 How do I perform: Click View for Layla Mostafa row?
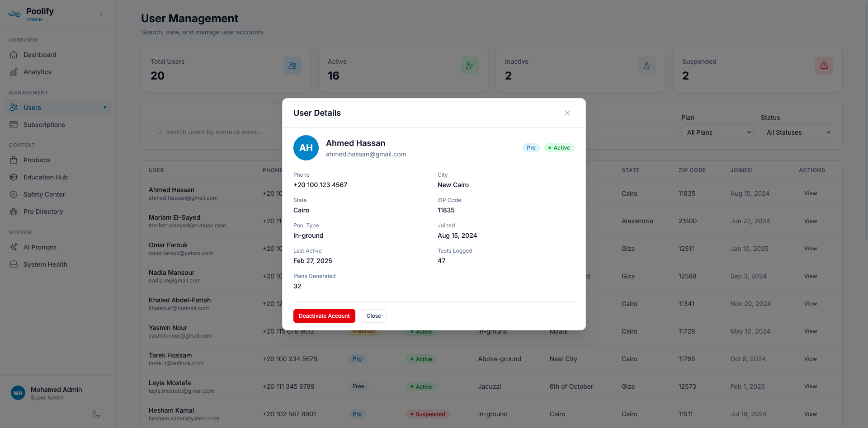(810, 386)
